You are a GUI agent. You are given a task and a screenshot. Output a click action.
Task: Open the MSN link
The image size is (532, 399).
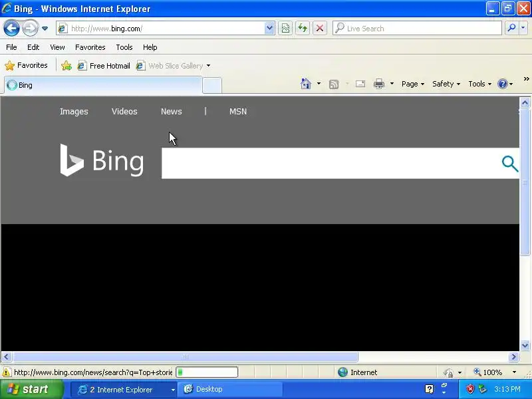tap(238, 111)
